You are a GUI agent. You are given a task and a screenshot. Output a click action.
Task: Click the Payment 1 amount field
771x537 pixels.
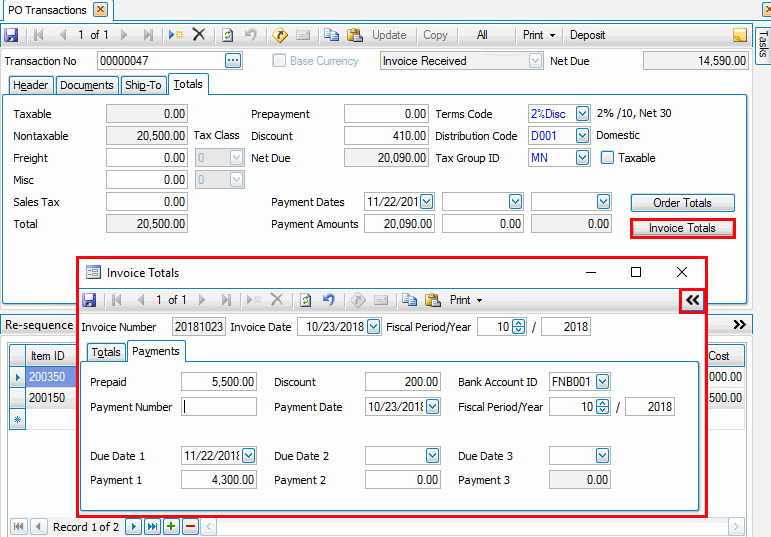click(219, 480)
